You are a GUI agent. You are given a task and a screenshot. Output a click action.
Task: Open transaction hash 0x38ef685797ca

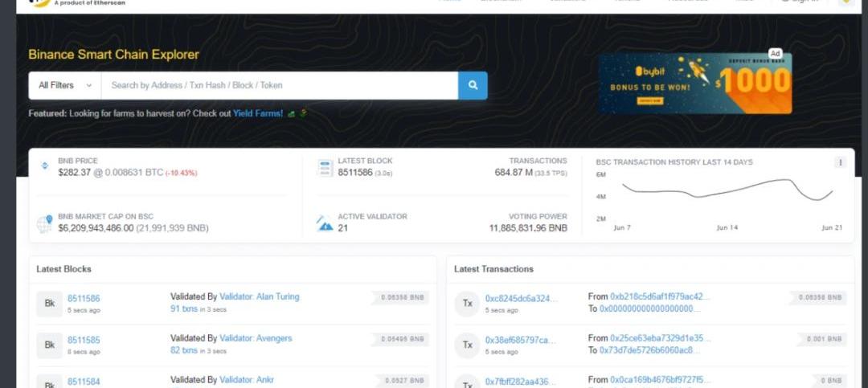coord(520,340)
